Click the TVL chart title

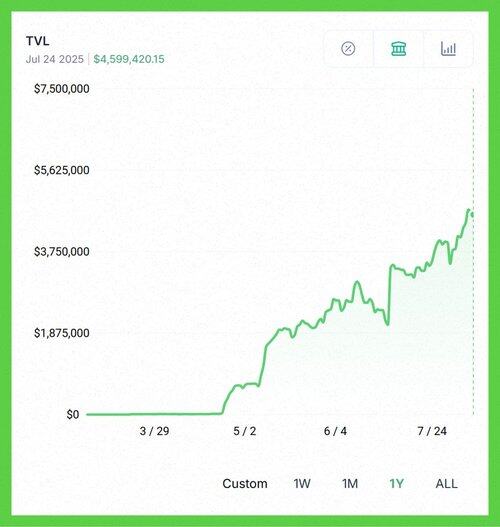[x=38, y=41]
